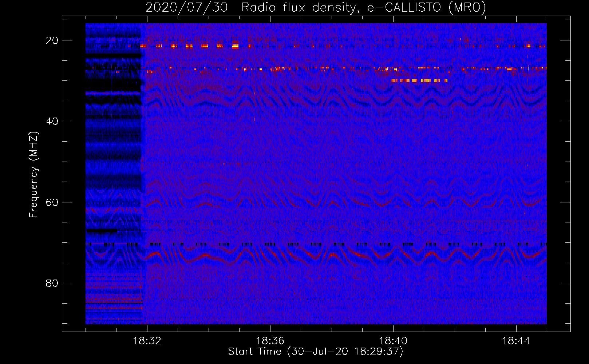Click the '20' frequency tick label

(52, 40)
